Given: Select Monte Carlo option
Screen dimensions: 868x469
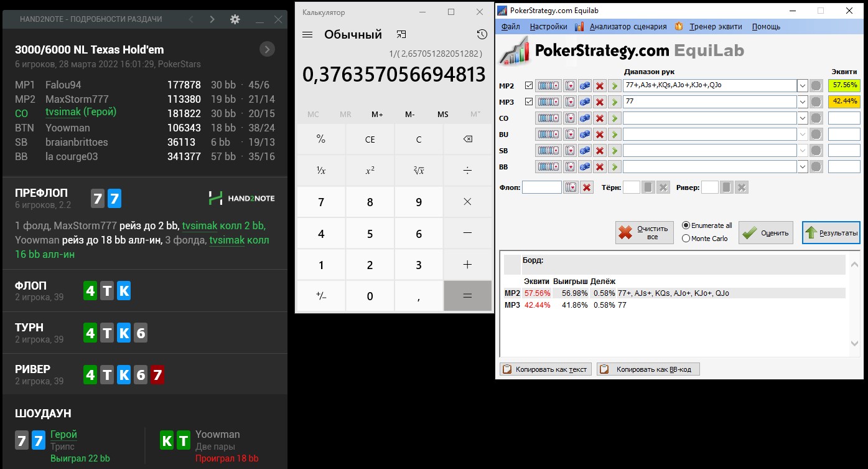Looking at the screenshot, I should pos(705,238).
